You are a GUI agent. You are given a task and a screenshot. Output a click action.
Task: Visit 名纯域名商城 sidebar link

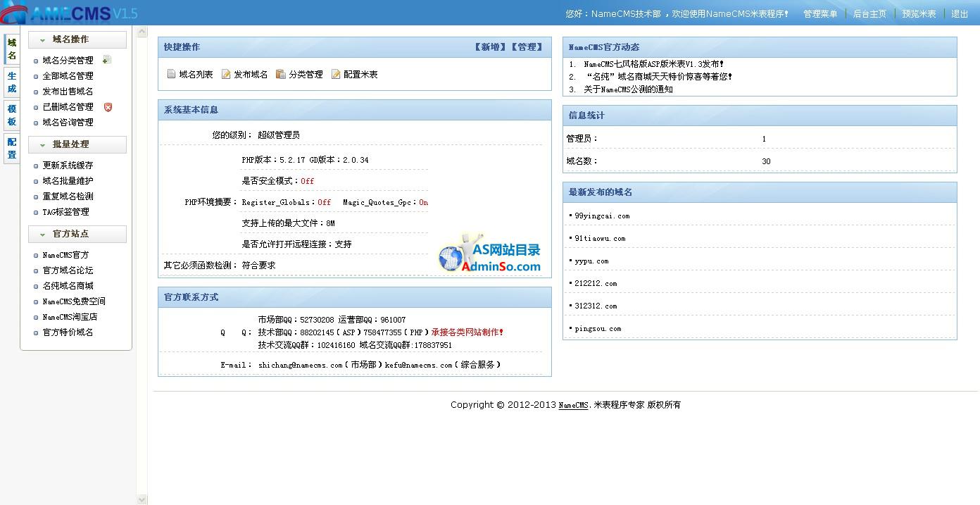[68, 286]
